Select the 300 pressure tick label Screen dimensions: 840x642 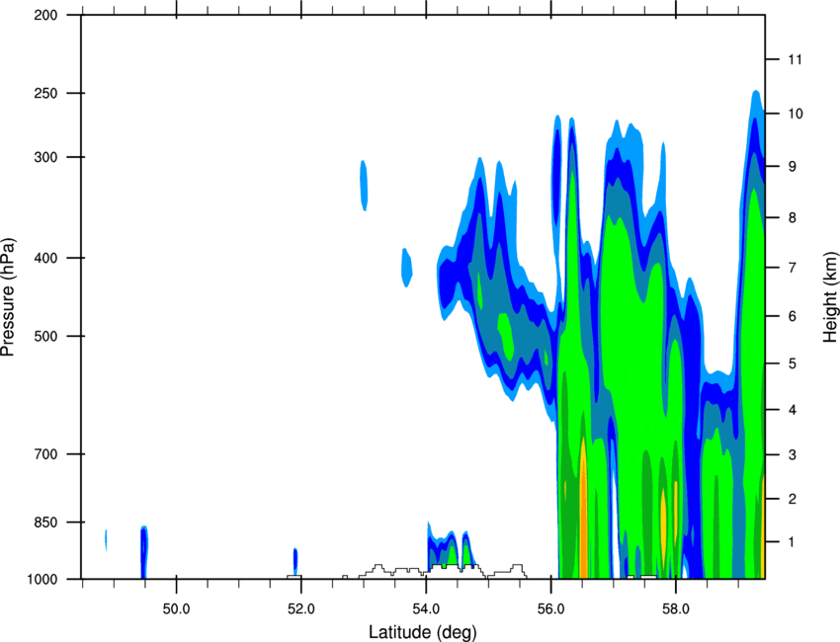coord(45,157)
